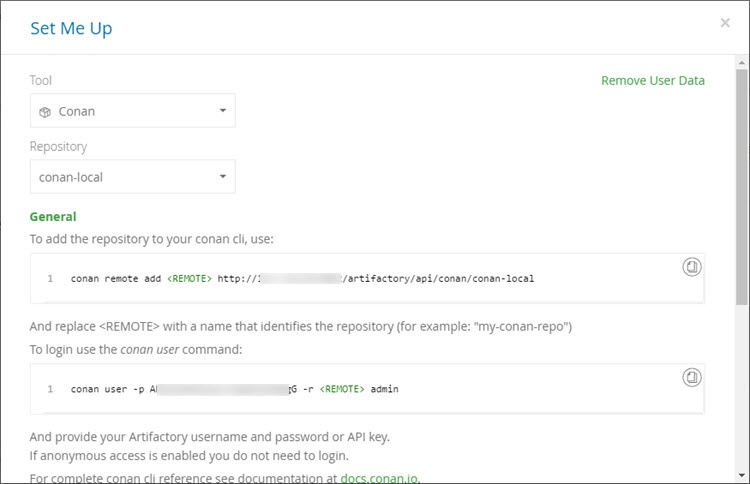Click the REMOTE placeholder in remote add command
The height and width of the screenshot is (484, 750).
pos(189,278)
